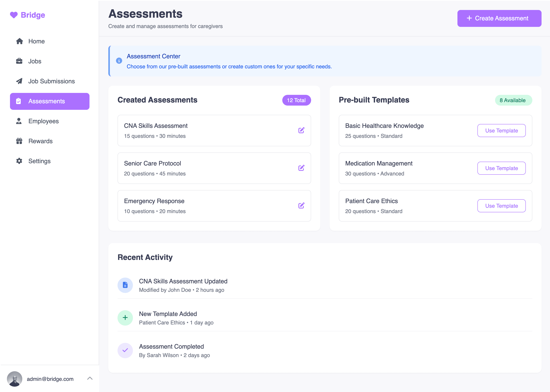Click the checkmark icon for Assessment Completed
550x392 pixels.
pos(125,350)
